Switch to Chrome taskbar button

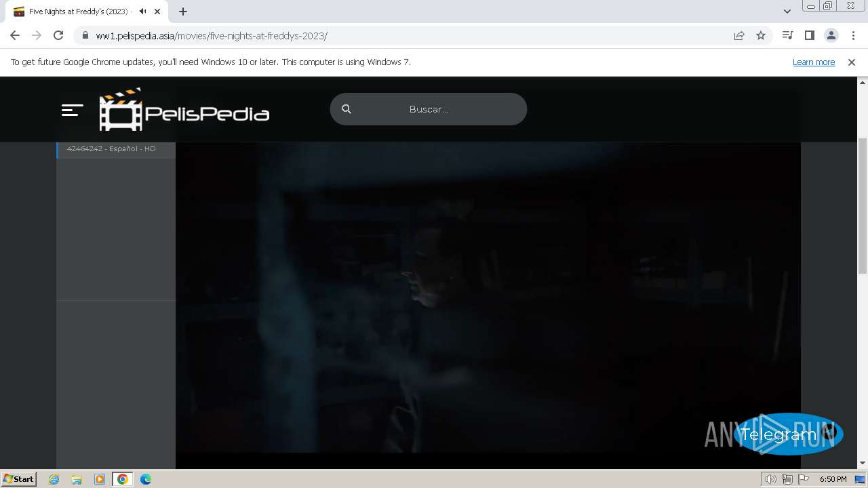coord(123,479)
